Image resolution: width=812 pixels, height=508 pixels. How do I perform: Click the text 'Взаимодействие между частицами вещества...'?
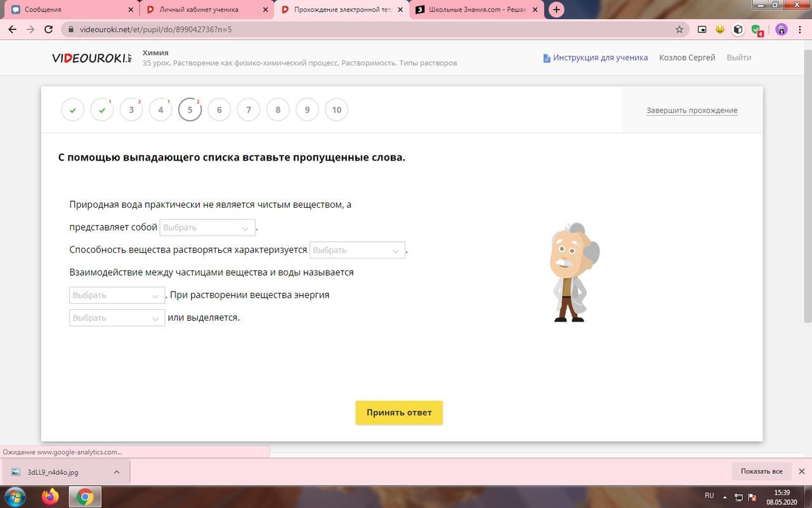(x=211, y=272)
